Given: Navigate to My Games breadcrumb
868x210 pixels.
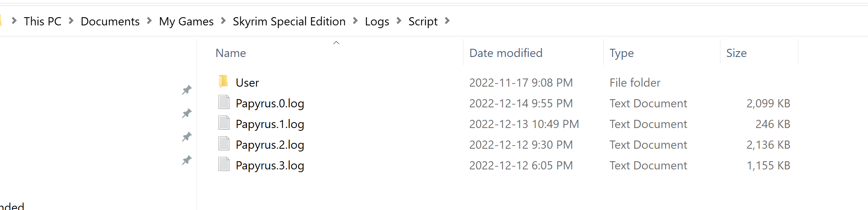Looking at the screenshot, I should (186, 21).
